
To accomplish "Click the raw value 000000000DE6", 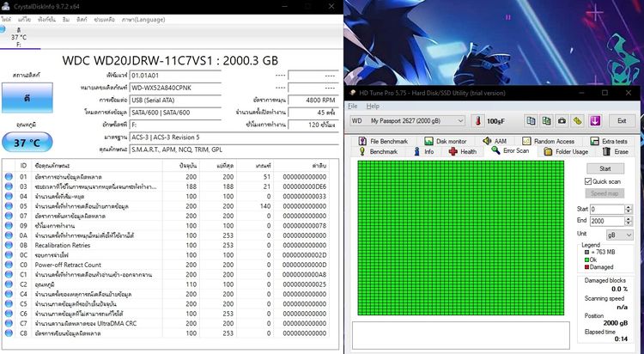I will click(304, 186).
